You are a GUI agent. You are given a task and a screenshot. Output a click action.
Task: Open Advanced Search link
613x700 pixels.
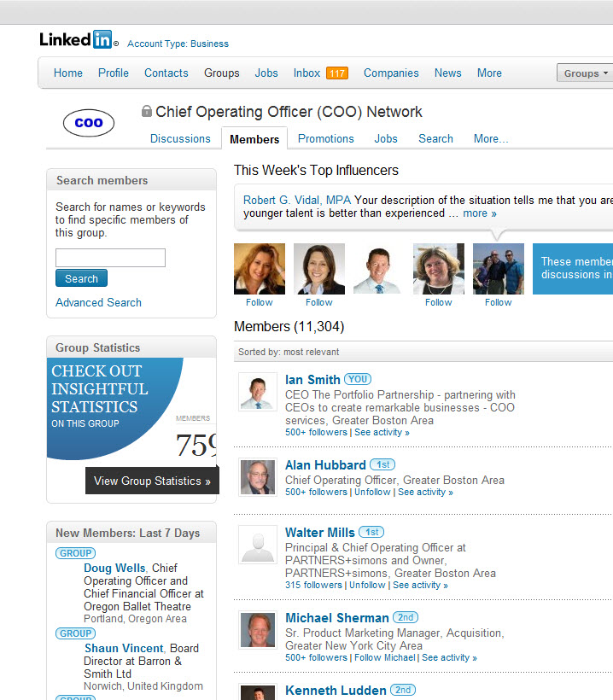point(98,302)
